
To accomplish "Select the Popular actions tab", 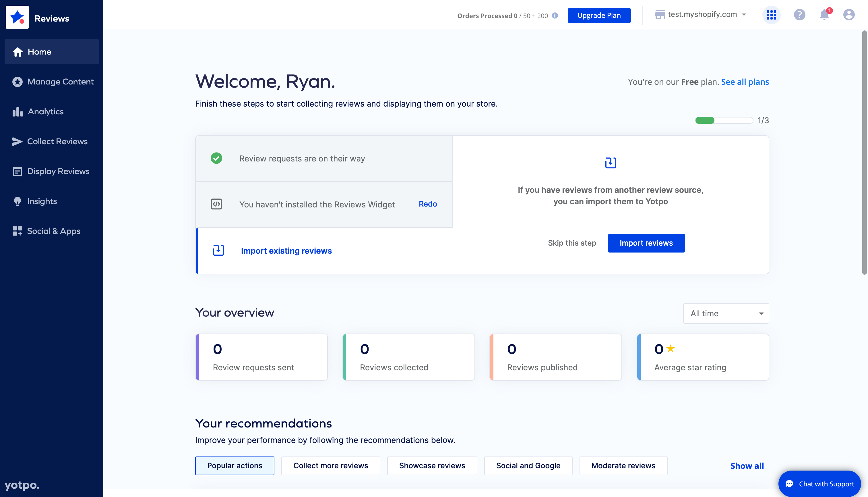I will 235,466.
